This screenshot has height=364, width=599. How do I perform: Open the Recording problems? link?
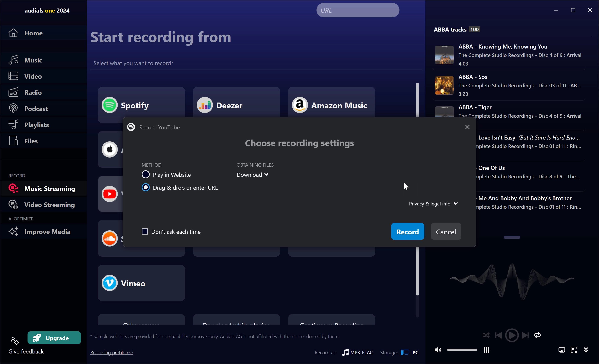point(112,352)
